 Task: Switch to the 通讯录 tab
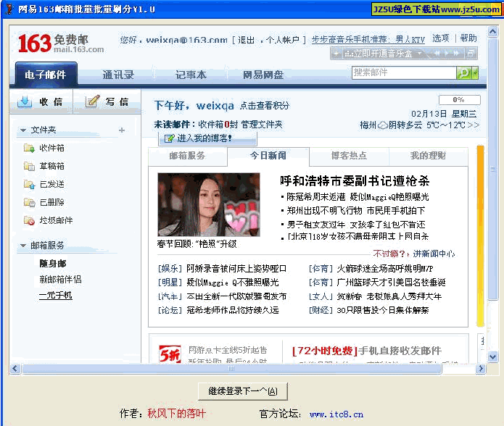coord(118,75)
